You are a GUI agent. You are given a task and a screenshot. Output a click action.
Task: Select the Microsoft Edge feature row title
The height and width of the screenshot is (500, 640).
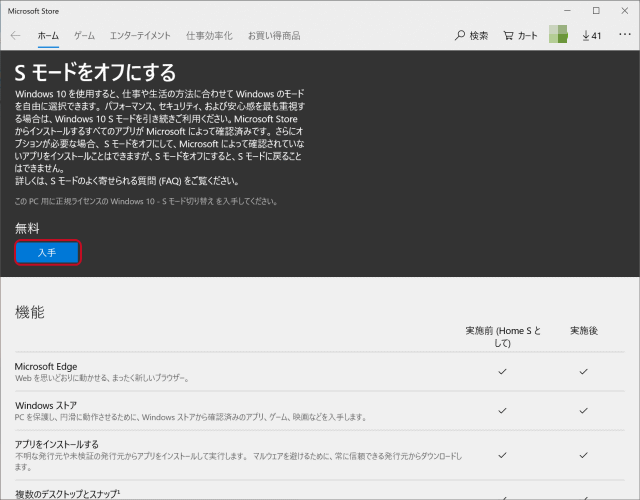click(46, 367)
